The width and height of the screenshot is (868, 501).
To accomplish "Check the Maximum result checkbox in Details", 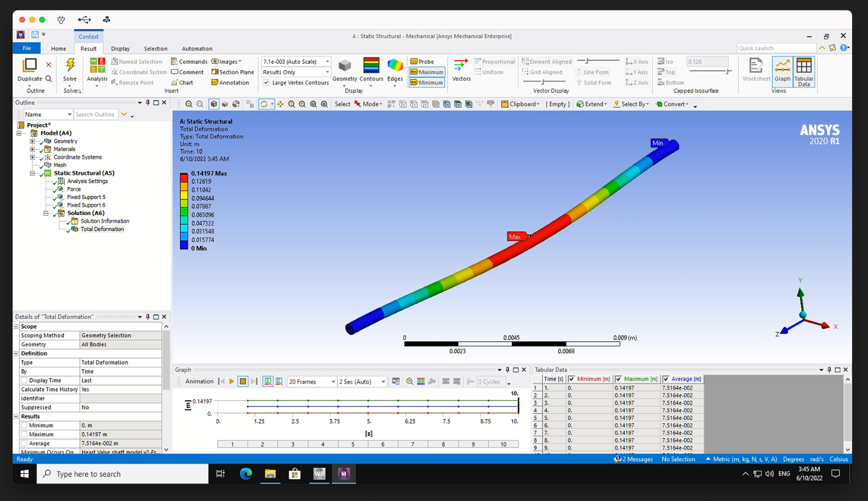I will pos(24,434).
